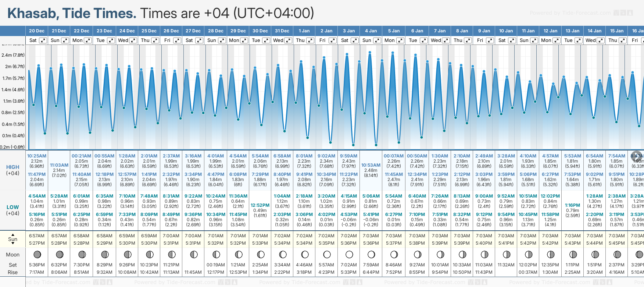Select the 1 Jan date header
The width and height of the screenshot is (644, 287).
[x=304, y=31]
